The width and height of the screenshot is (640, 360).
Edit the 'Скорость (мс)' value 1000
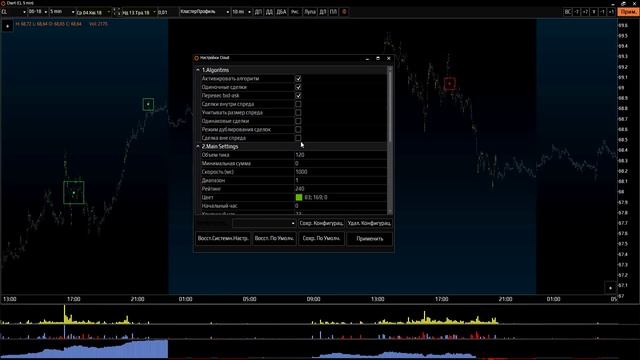click(x=340, y=172)
